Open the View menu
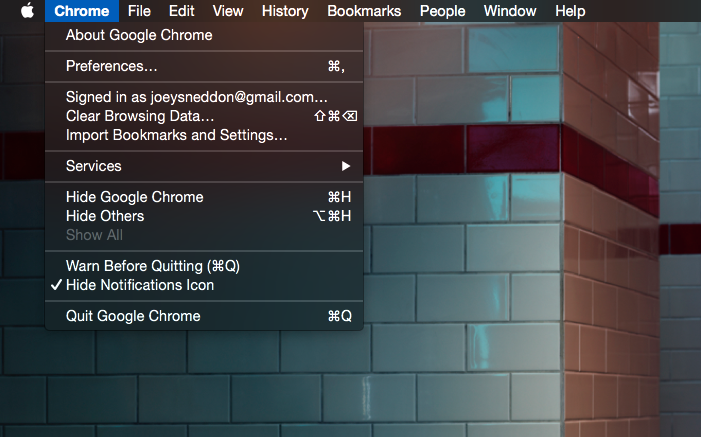 pos(228,11)
